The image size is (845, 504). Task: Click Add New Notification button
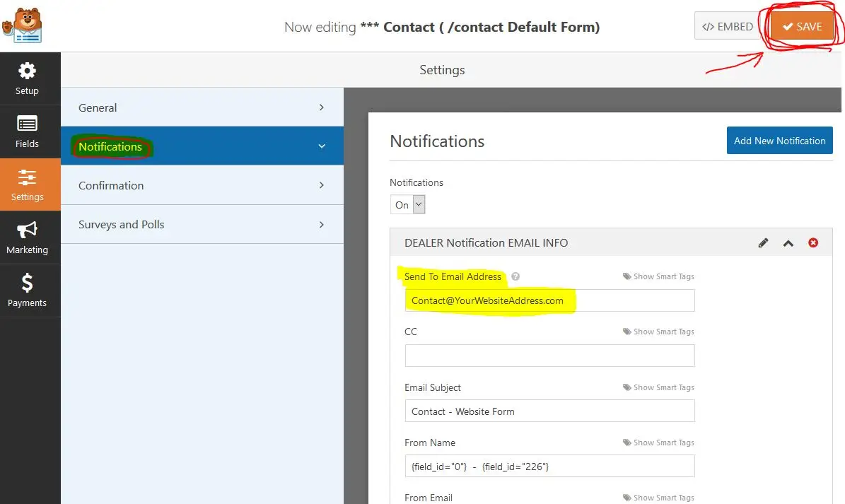(779, 141)
